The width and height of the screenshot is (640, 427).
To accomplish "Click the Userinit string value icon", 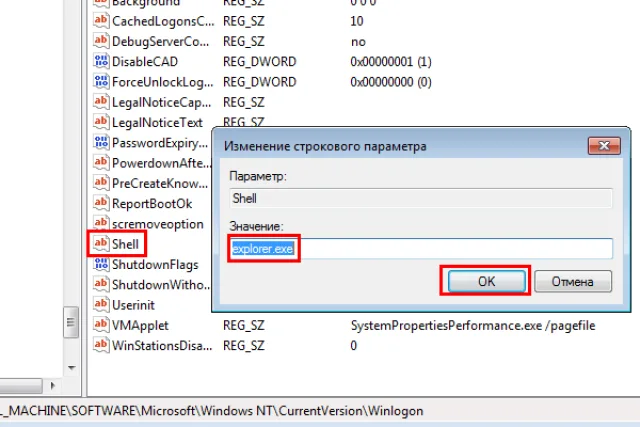I will (x=101, y=305).
